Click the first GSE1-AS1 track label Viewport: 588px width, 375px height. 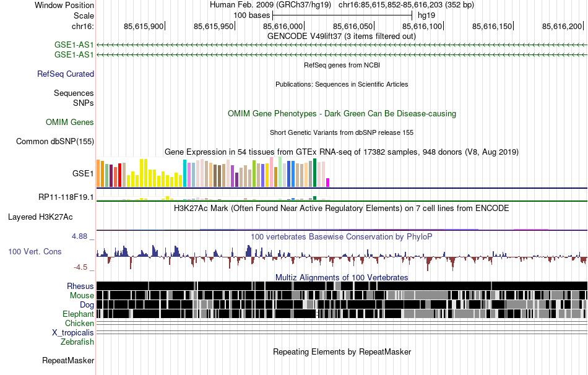[x=74, y=45]
